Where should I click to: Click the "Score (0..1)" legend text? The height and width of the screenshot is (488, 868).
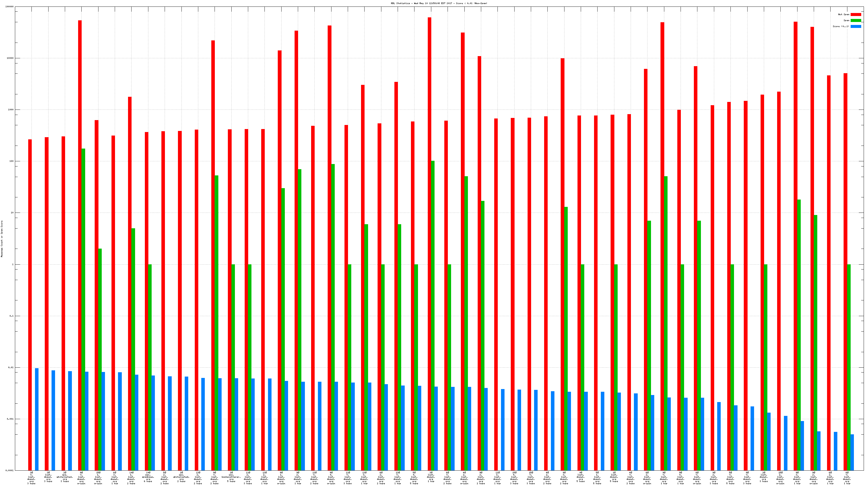tap(841, 26)
